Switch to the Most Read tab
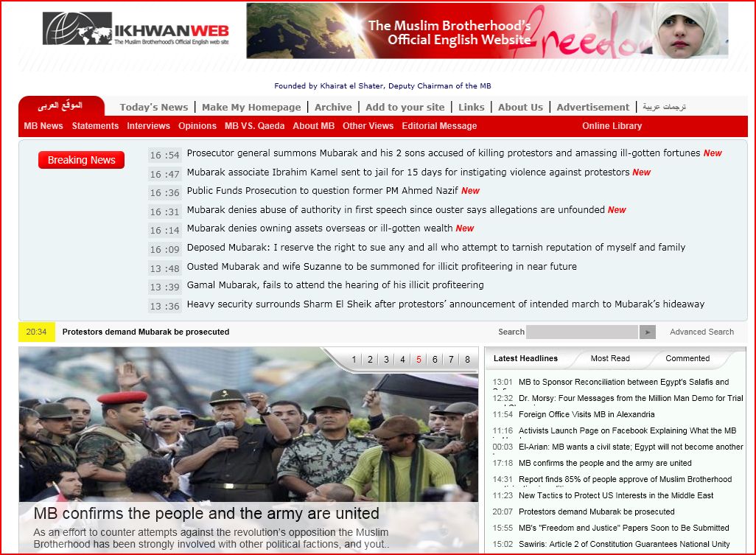 pyautogui.click(x=610, y=358)
